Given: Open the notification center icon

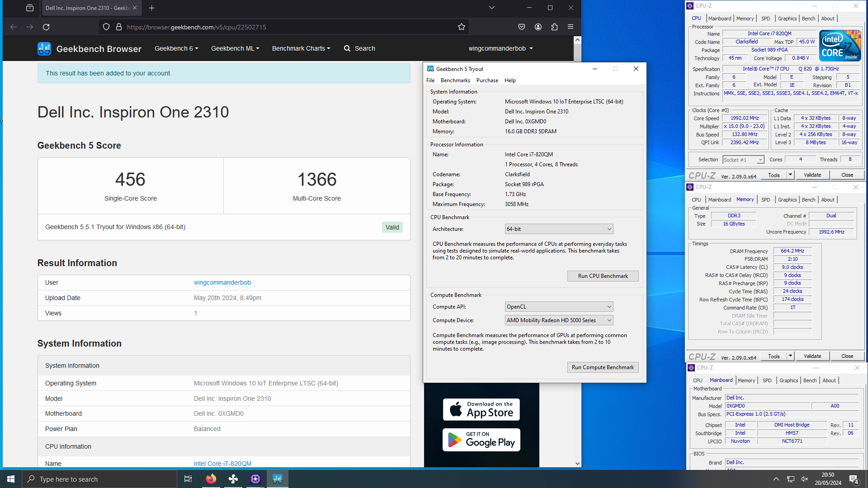Looking at the screenshot, I should pos(854,479).
